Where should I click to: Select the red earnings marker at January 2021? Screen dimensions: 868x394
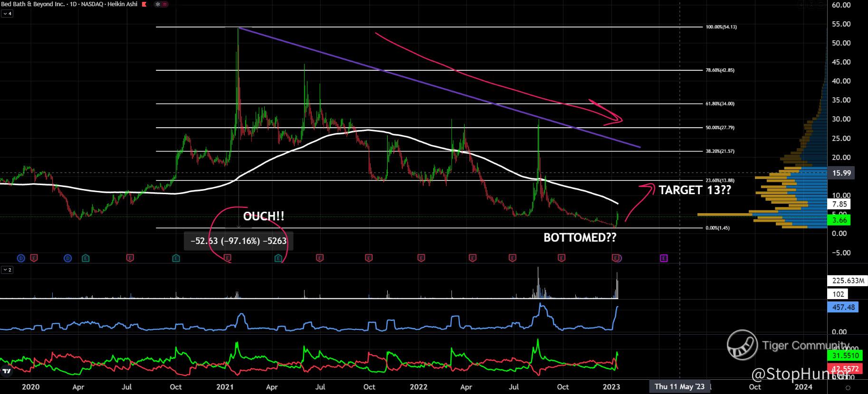(x=228, y=258)
